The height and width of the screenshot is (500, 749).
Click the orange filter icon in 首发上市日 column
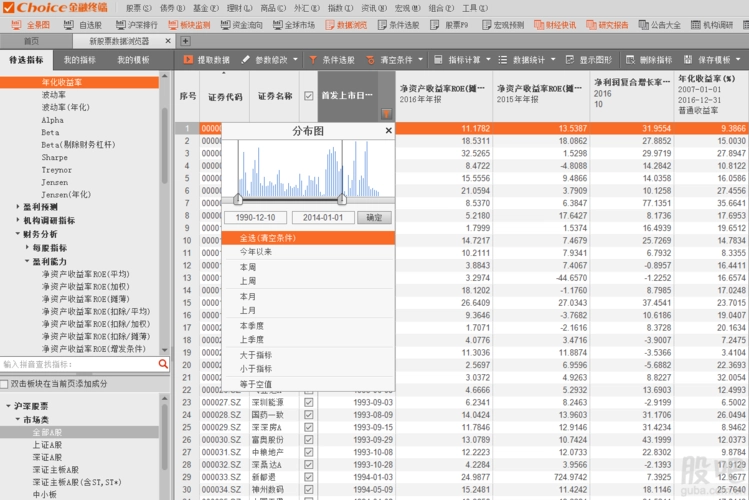[x=386, y=114]
